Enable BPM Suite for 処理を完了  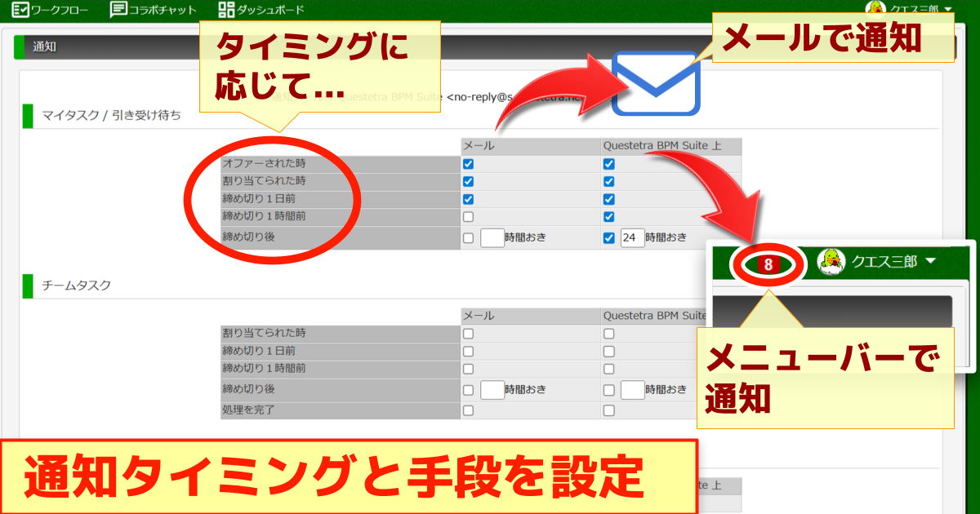pos(608,410)
